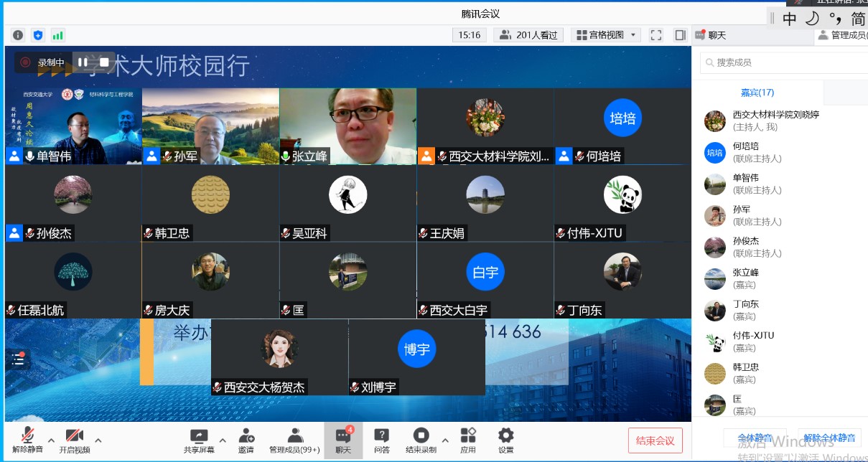Viewport: 868px width, 462px height.
Task: Pause the recording in the recording bar
Action: (83, 62)
